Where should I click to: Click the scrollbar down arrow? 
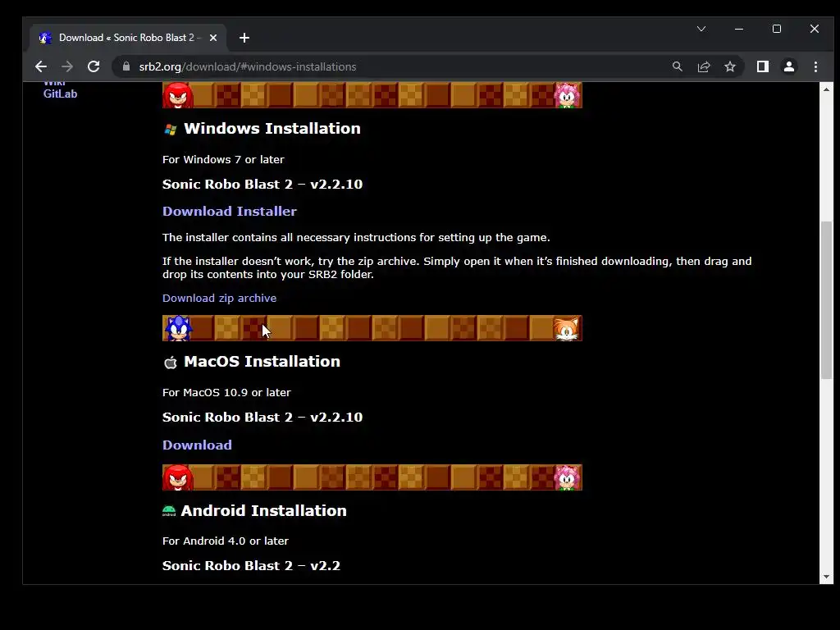[x=827, y=577]
